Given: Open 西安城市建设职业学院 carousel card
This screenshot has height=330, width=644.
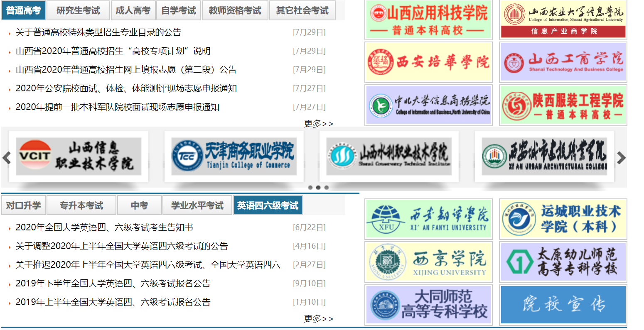Looking at the screenshot, I should 544,156.
